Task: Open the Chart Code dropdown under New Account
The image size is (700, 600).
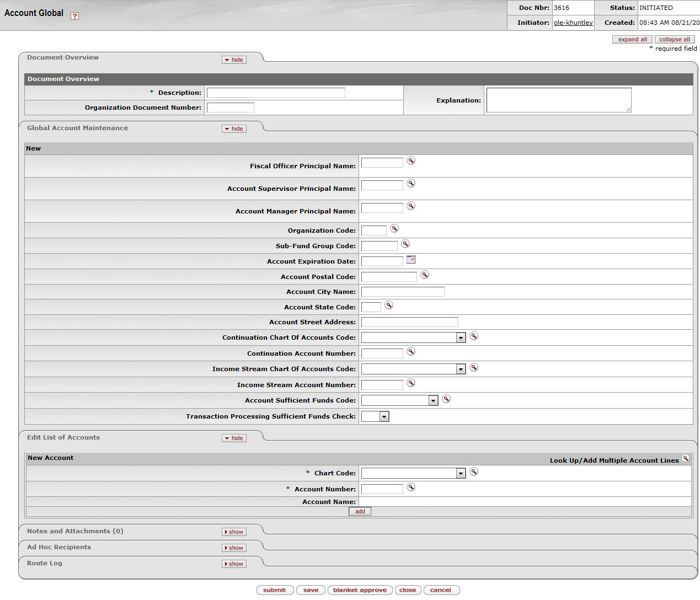Action: coord(414,473)
